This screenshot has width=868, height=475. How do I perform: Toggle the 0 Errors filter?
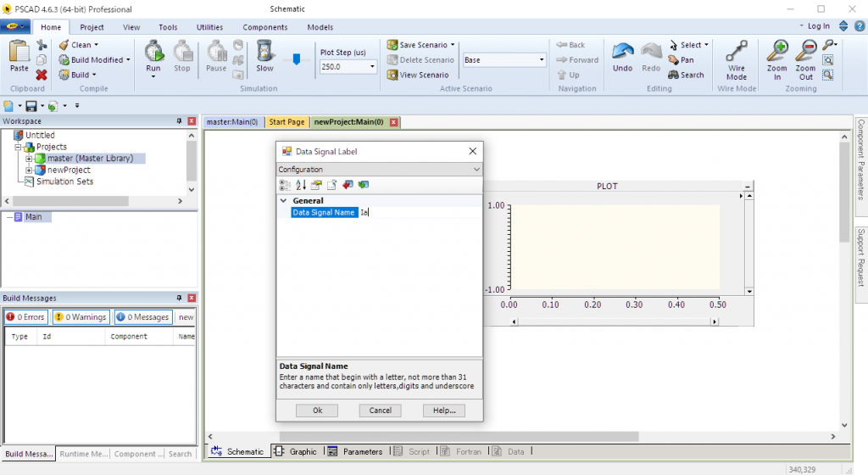pyautogui.click(x=25, y=317)
